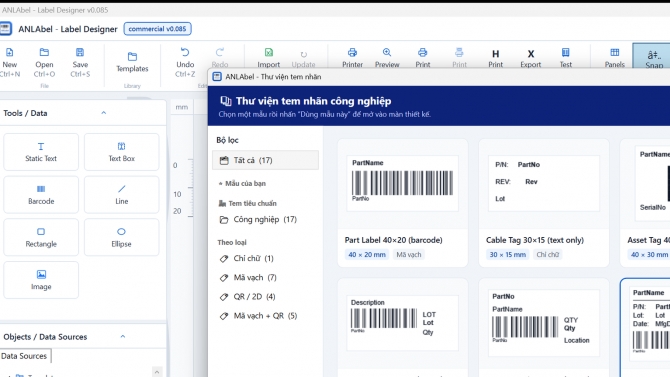This screenshot has height=377, width=670.
Task: Select the Image tool
Action: 41,280
